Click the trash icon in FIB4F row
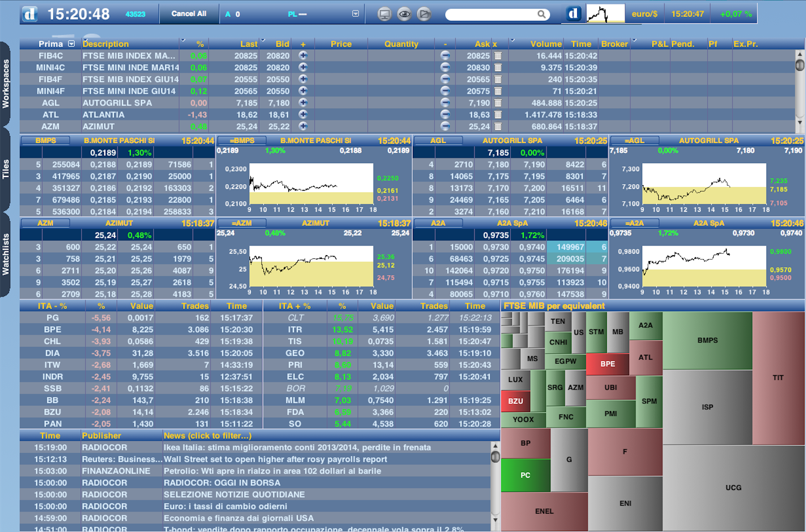Screen dimensions: 806x532 pyautogui.click(x=498, y=79)
